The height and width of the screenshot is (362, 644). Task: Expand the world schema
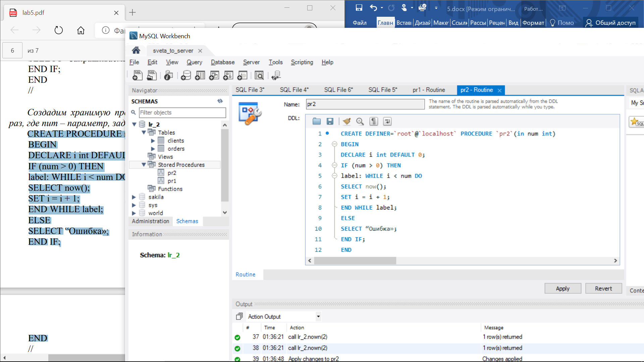(134, 213)
